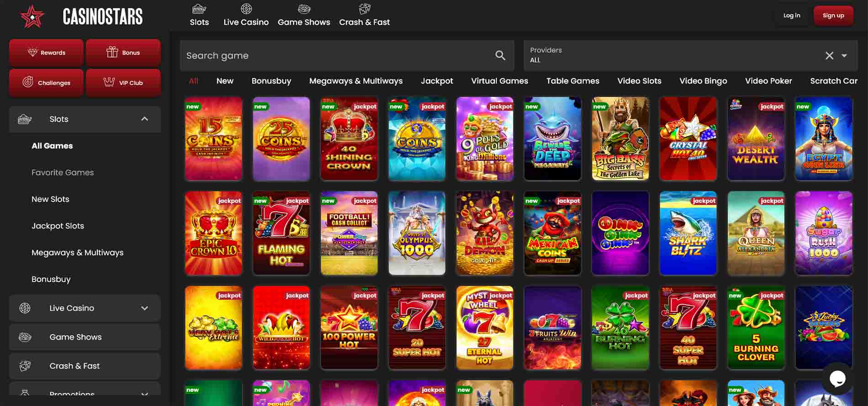Expand the Live Casino sidebar chevron
This screenshot has height=406, width=868.
(x=145, y=308)
